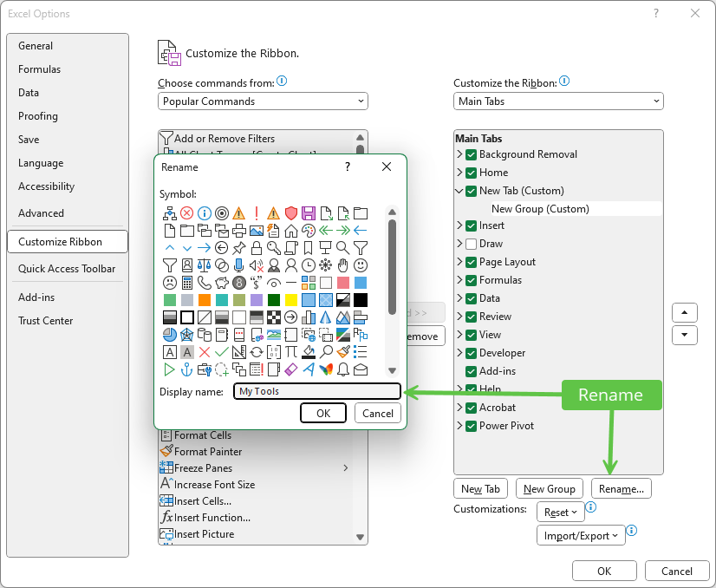The width and height of the screenshot is (716, 588).
Task: Pick the blue anchor symbol
Action: coord(186,369)
